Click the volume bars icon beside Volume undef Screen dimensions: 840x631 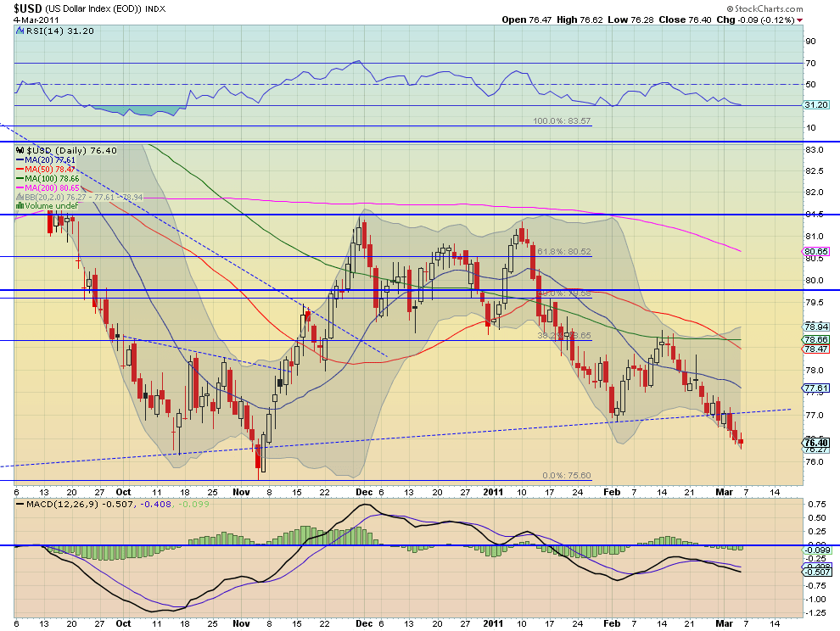[x=20, y=206]
